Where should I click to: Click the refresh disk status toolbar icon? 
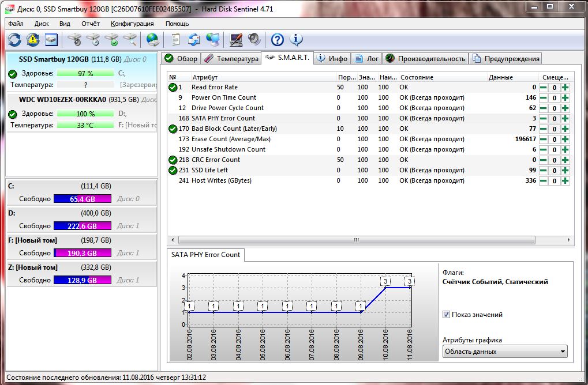(x=14, y=39)
